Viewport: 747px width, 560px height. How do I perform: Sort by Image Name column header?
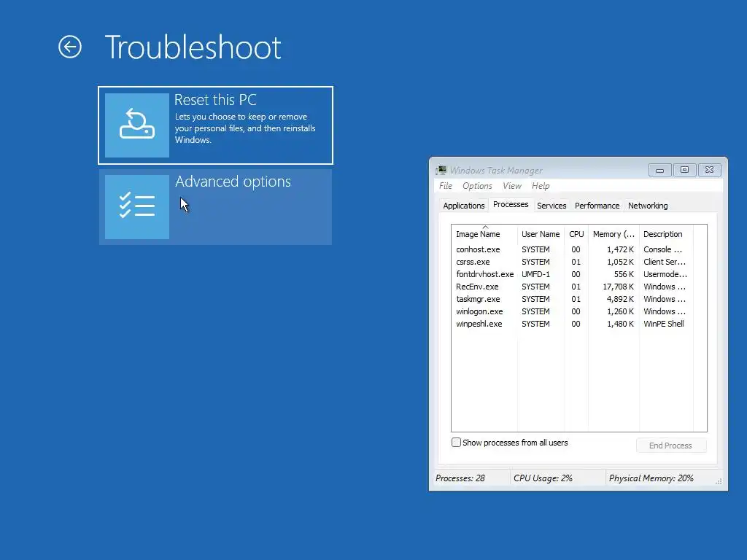(x=484, y=234)
